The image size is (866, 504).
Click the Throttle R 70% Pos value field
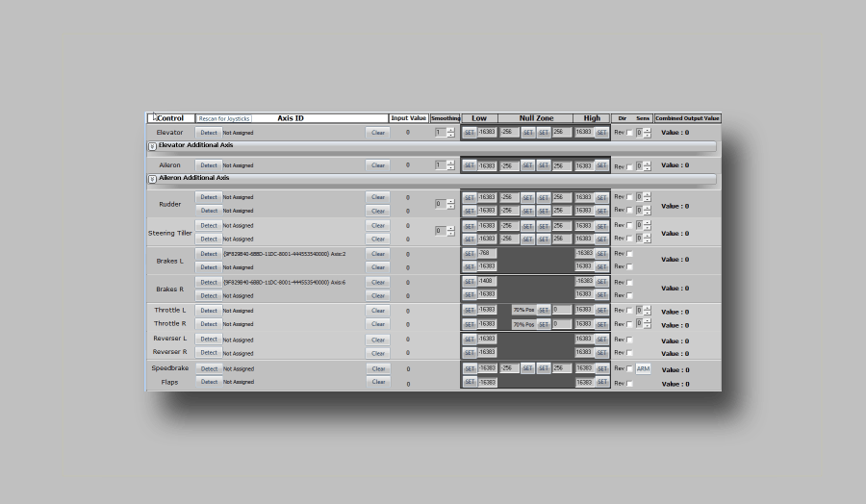coord(561,324)
